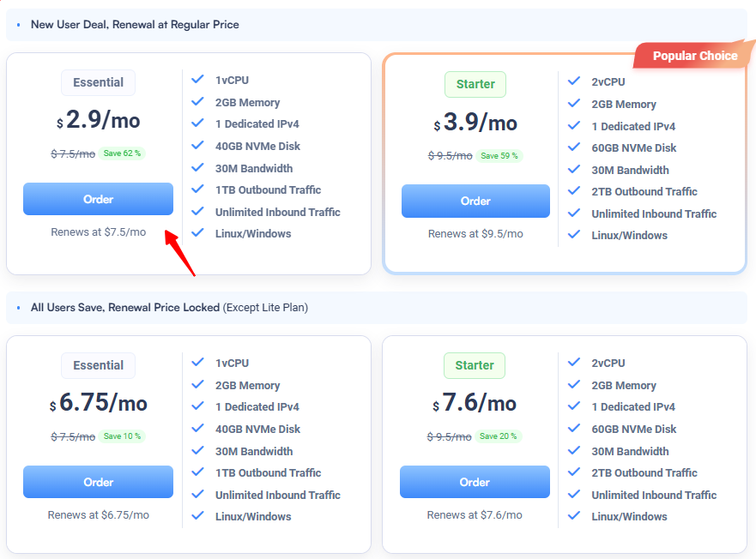The image size is (756, 559).
Task: Click the checkmark beside 2TB Outbound Traffic in Starter
Action: click(574, 191)
